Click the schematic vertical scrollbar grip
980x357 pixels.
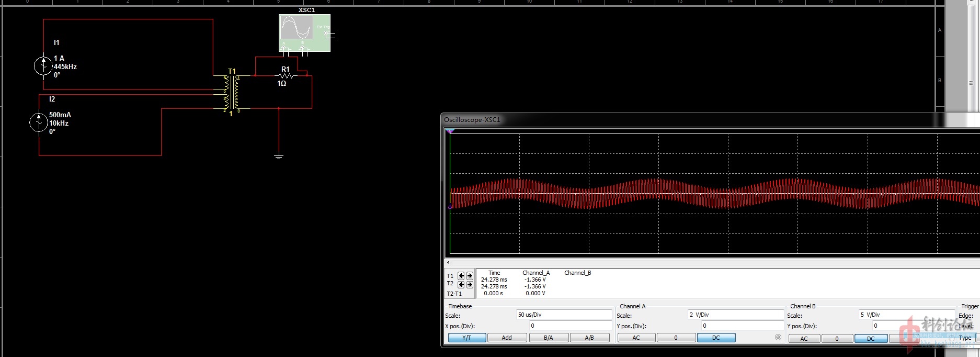pos(971,83)
